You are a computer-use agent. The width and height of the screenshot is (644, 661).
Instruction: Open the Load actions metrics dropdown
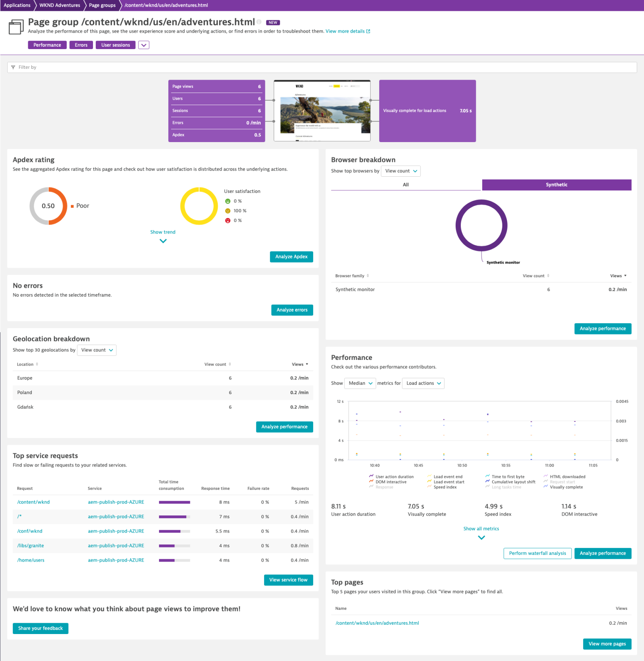coord(423,383)
